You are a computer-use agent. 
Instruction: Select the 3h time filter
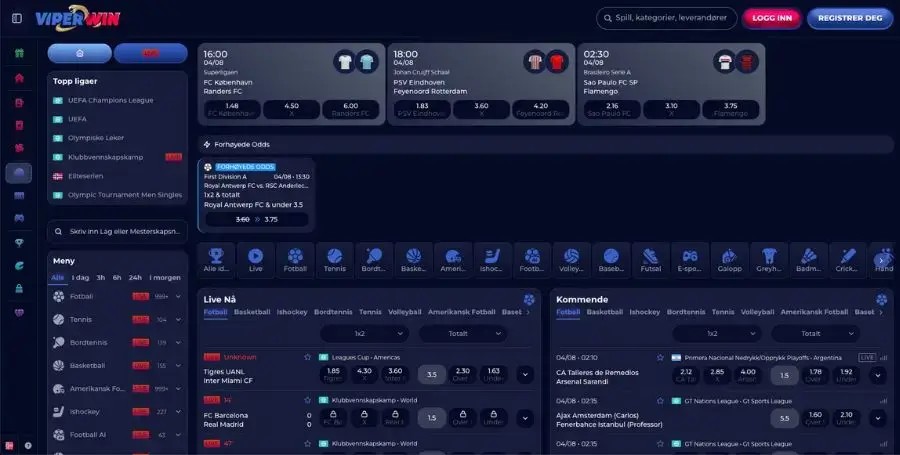[x=100, y=278]
